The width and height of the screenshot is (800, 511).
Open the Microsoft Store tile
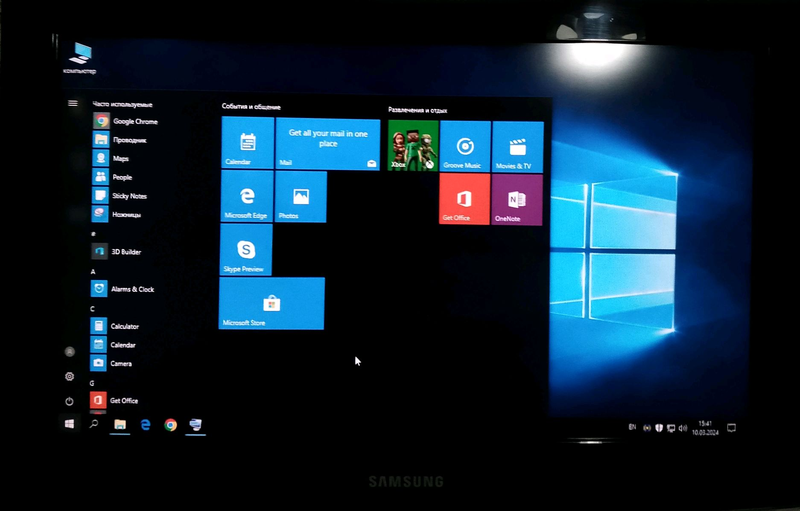271,303
